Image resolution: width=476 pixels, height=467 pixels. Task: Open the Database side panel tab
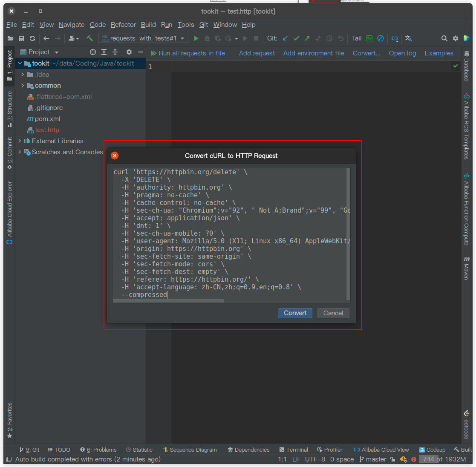[x=467, y=66]
